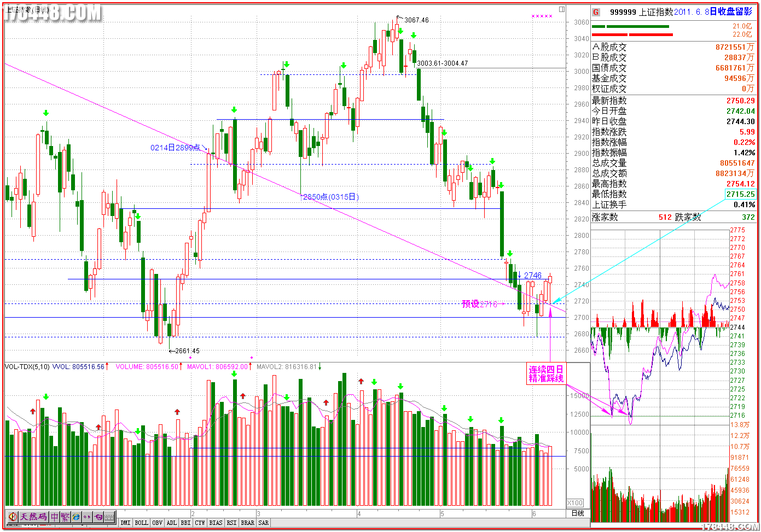Viewport: 761px width, 532px height.
Task: Click the 最新指数 value 2750.29
Action: (x=741, y=101)
